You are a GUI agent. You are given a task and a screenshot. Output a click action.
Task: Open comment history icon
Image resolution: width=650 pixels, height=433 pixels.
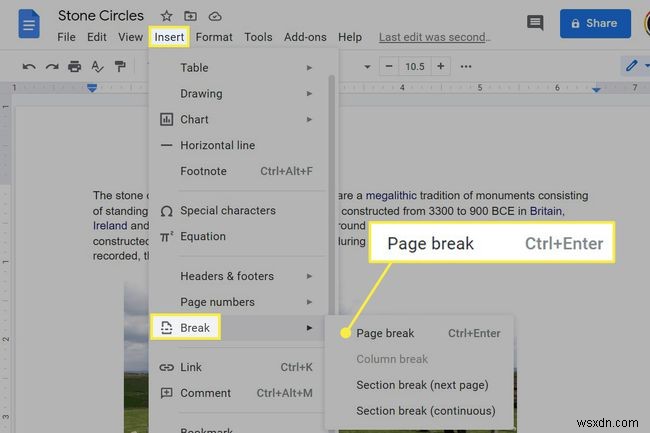pos(535,22)
